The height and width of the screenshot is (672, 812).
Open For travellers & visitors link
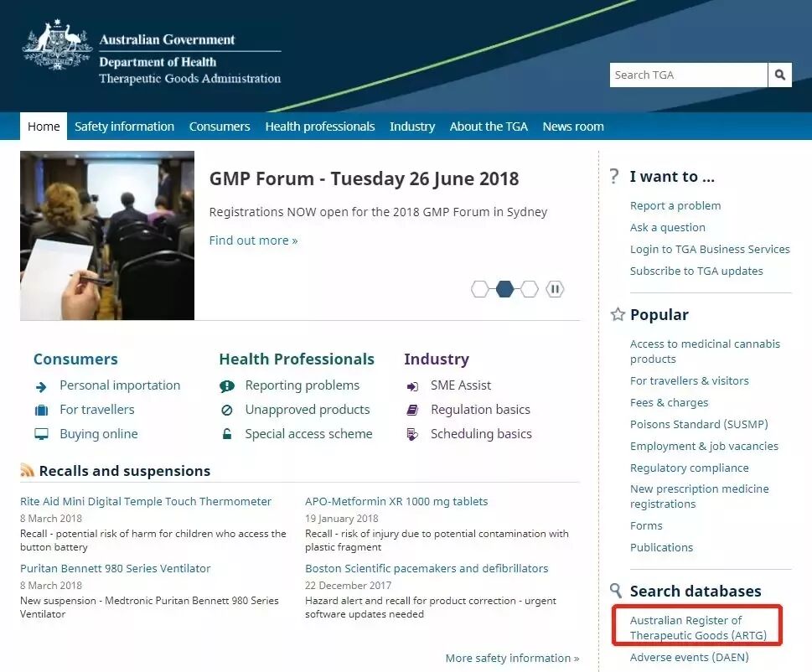690,380
